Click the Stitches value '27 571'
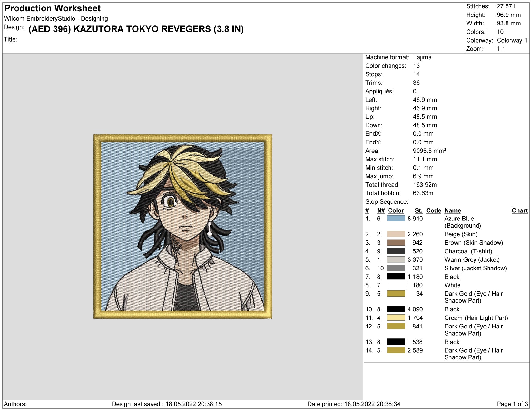Image resolution: width=532 pixels, height=411 pixels. point(506,6)
